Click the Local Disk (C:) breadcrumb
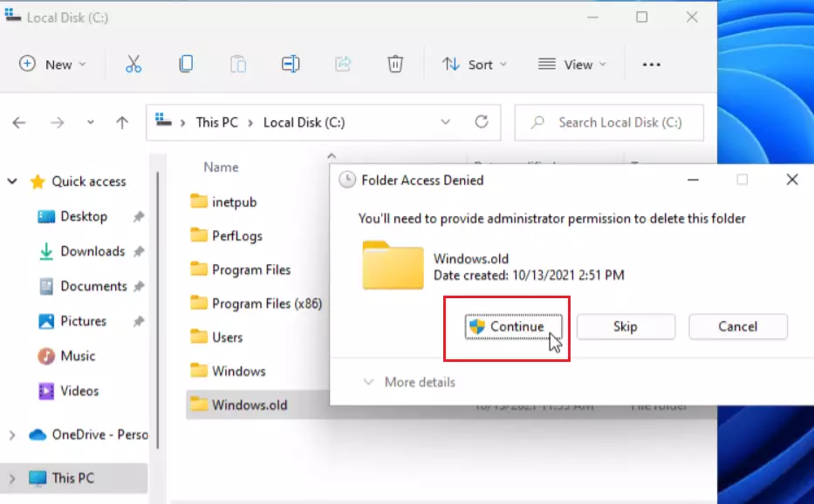Viewport: 814px width, 504px height. pyautogui.click(x=304, y=122)
